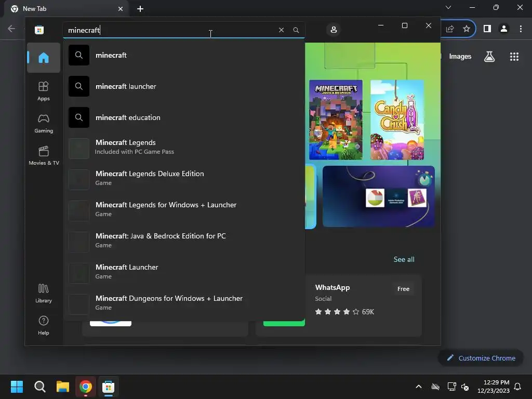Go to Apps section in sidebar
The image size is (532, 399).
pyautogui.click(x=44, y=91)
